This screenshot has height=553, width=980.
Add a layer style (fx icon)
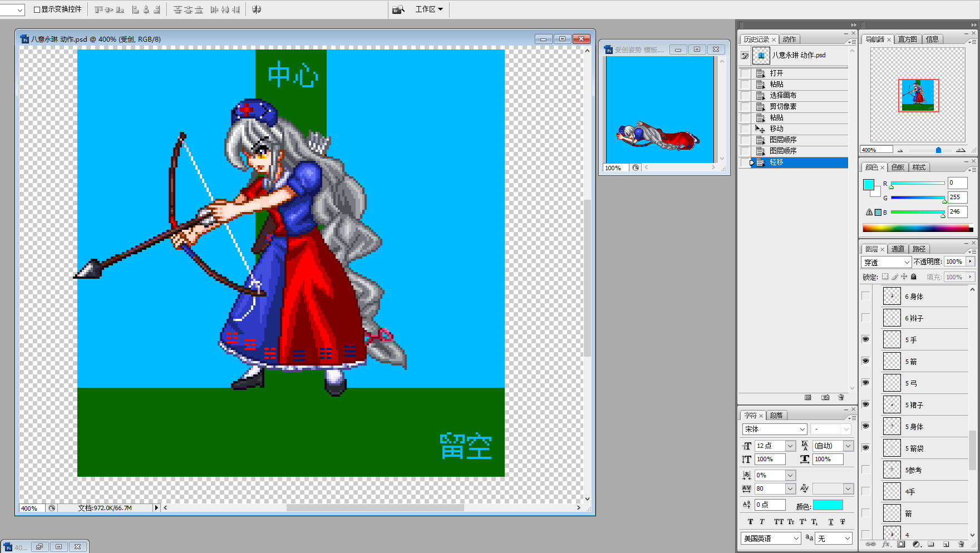click(886, 544)
